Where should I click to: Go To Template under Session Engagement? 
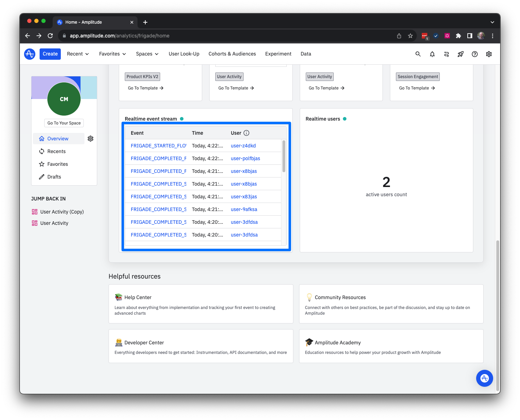pyautogui.click(x=417, y=88)
